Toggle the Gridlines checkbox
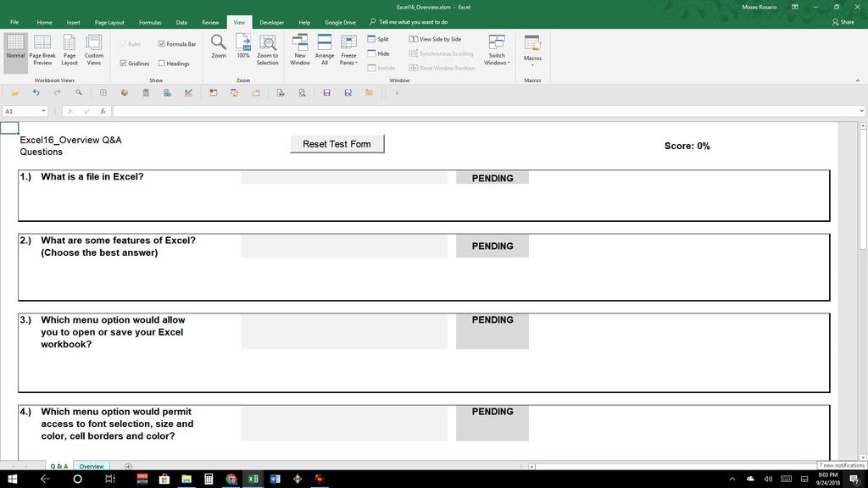 pyautogui.click(x=123, y=63)
